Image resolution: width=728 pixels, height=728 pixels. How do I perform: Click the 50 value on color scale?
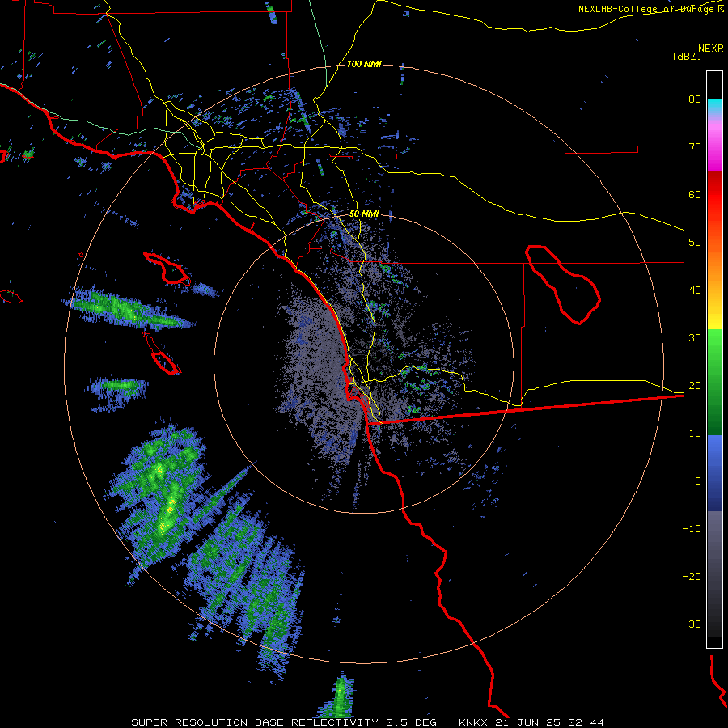tap(695, 243)
